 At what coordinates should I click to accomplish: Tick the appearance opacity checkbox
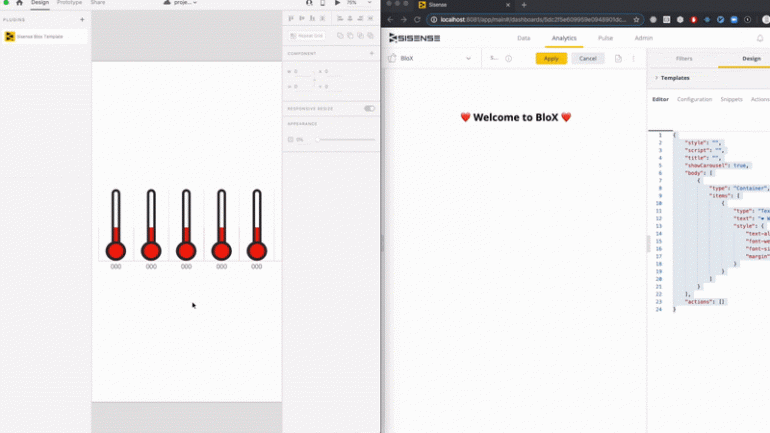click(291, 139)
